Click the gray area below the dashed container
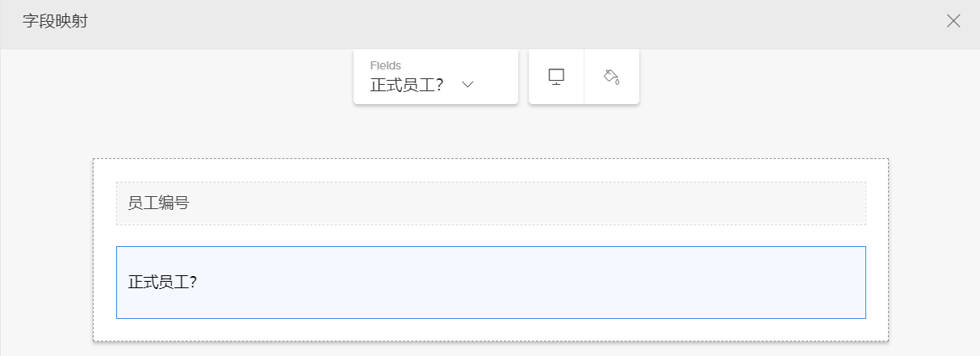Image resolution: width=980 pixels, height=356 pixels. point(491,349)
